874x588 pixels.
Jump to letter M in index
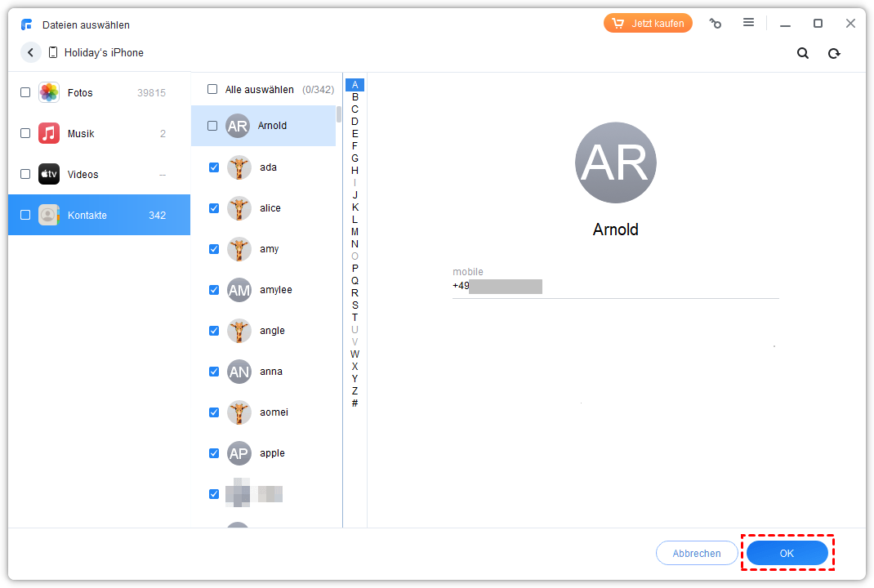(x=355, y=232)
